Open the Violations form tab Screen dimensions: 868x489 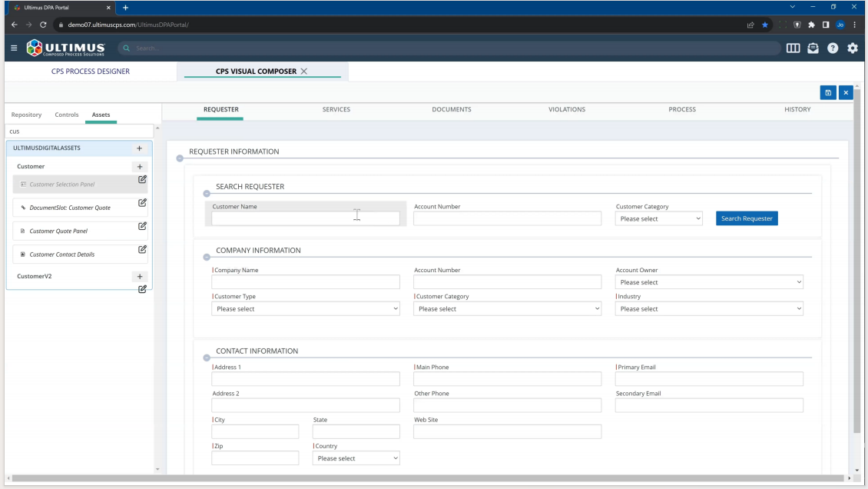tap(567, 110)
